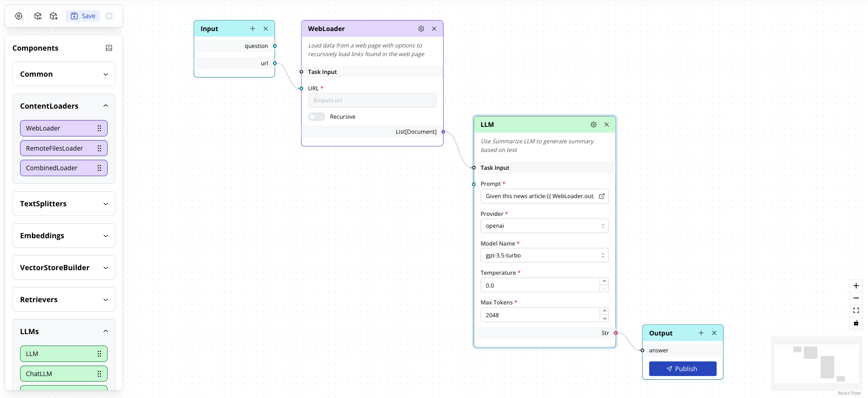
Task: Open WebLoader node settings gear
Action: 421,29
